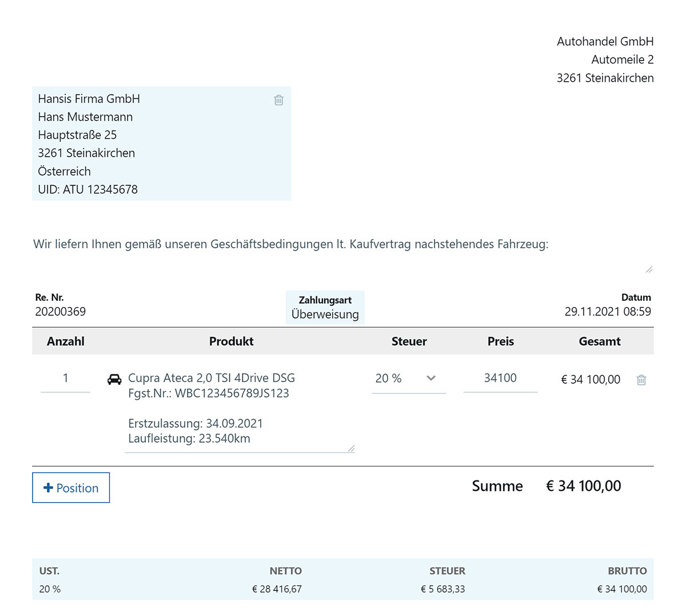Image resolution: width=686 pixels, height=616 pixels.
Task: Click the 'Produkt' column header
Action: (x=231, y=341)
